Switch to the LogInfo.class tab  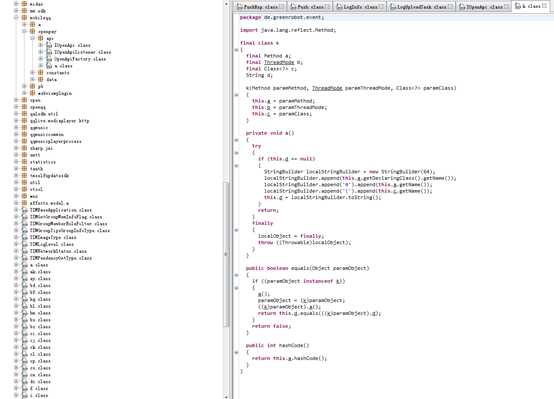[x=360, y=7]
